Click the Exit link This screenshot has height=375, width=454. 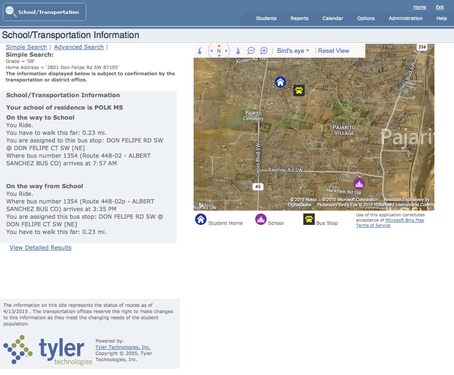tap(440, 7)
